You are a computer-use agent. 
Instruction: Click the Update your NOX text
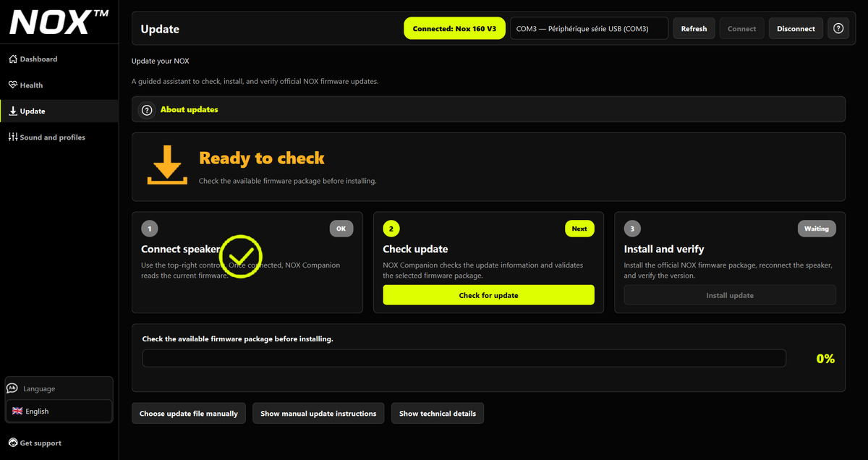coord(160,61)
